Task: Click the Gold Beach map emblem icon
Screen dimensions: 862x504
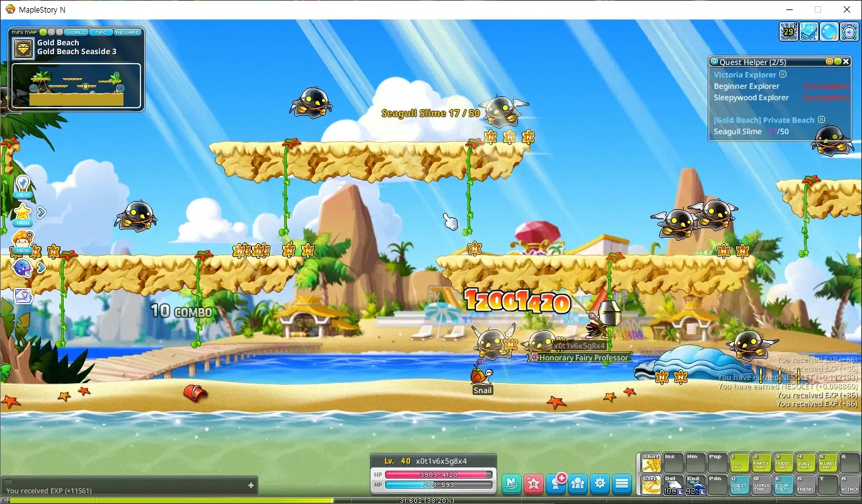Action: (x=23, y=48)
